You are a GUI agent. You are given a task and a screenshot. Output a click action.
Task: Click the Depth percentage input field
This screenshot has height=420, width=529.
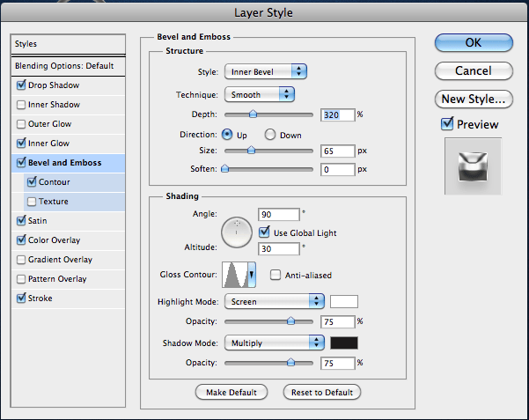(x=338, y=114)
